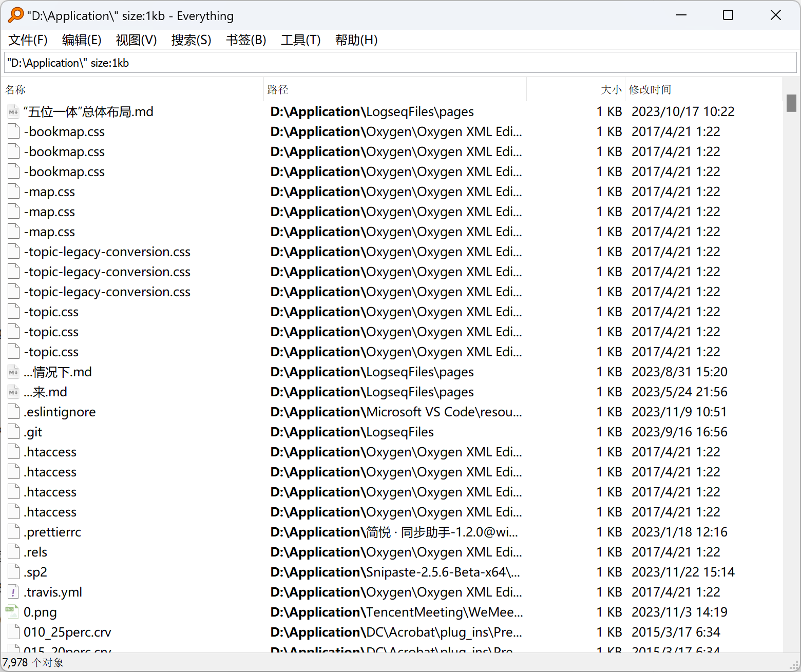Select the file .rels
This screenshot has width=801, height=672.
pos(35,552)
